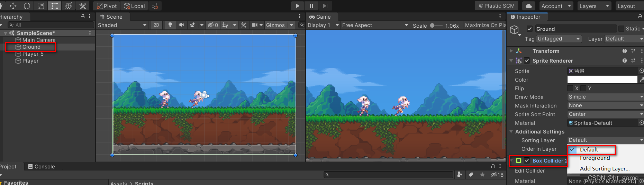Select Scene tab
The image size is (644, 185).
[x=111, y=17]
